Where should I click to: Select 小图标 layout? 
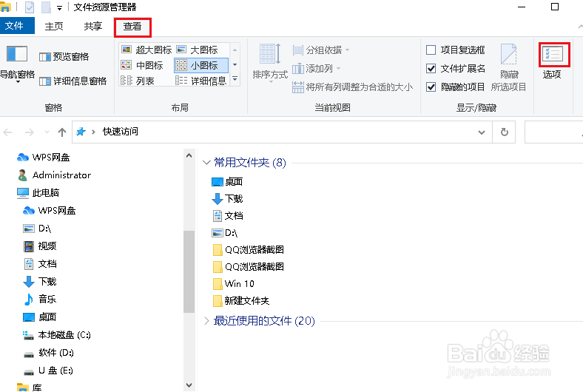pos(200,65)
